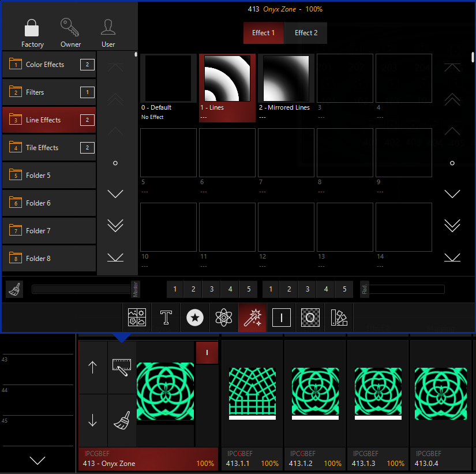Open the atom icon in the toolbar
The width and height of the screenshot is (476, 474).
pos(223,317)
